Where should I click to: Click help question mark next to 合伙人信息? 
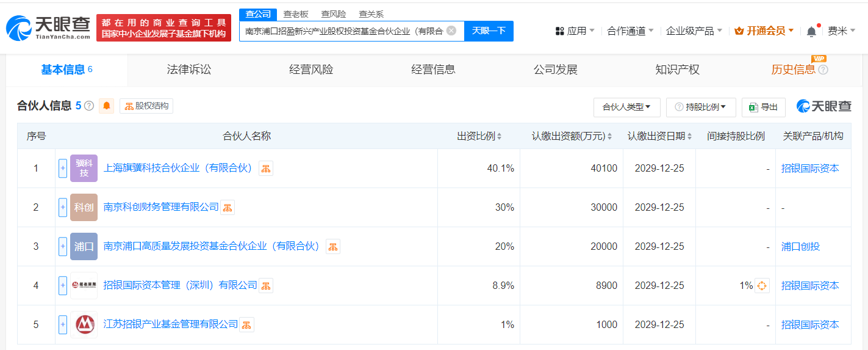pyautogui.click(x=89, y=106)
